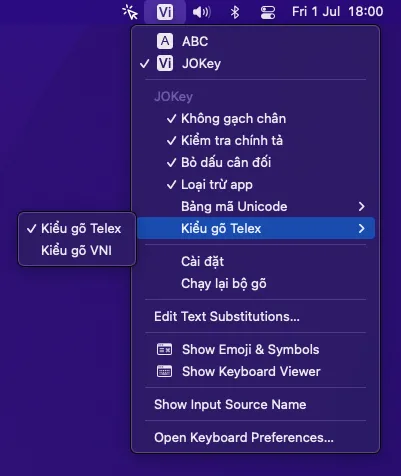This screenshot has height=476, width=401.
Task: Expand the Bảng mã Unicode submenu
Action: click(256, 207)
